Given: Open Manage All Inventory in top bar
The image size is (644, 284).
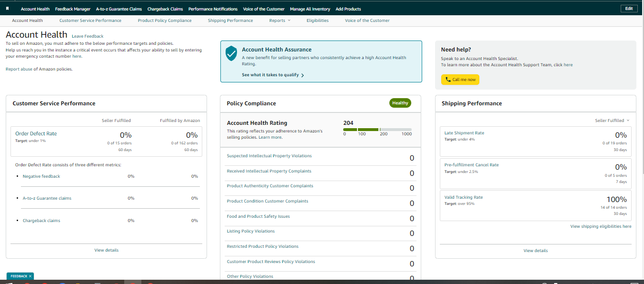Looking at the screenshot, I should click(x=310, y=9).
